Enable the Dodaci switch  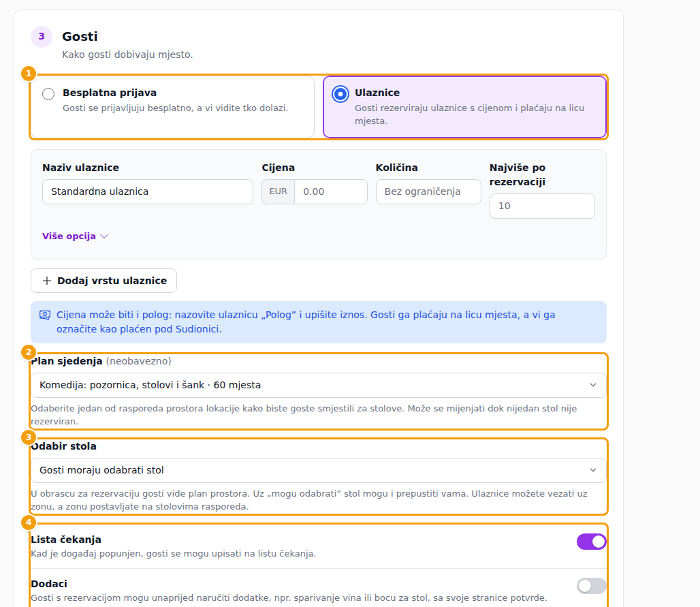point(591,586)
